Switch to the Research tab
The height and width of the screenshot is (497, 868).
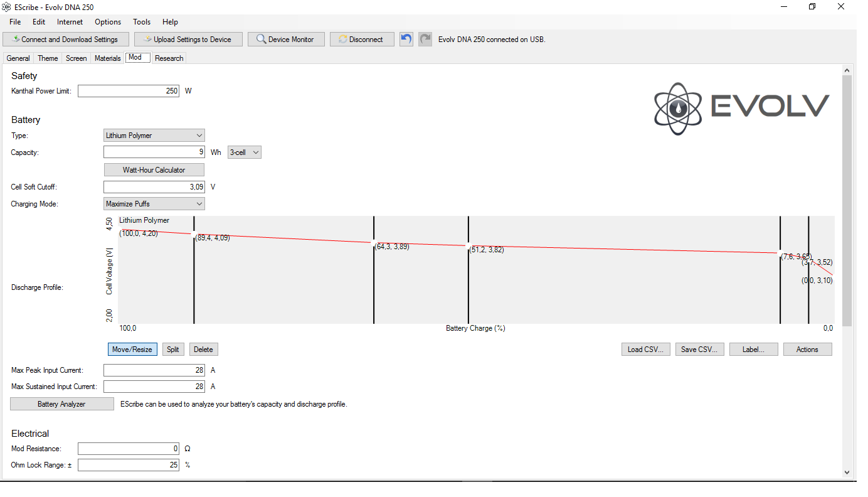169,58
